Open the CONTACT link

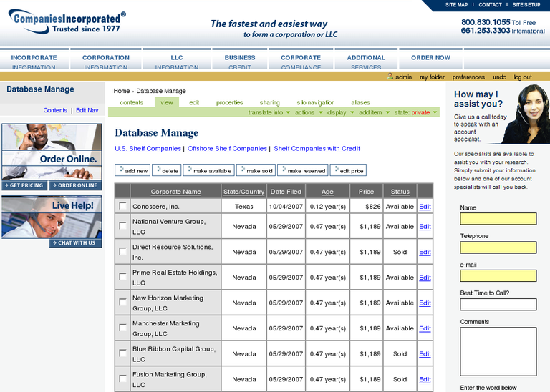click(x=490, y=5)
